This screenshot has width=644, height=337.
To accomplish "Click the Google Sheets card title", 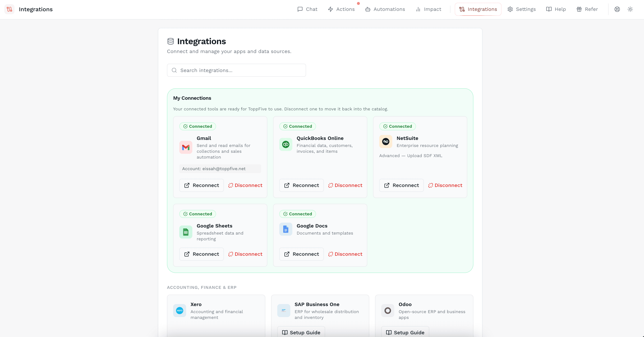I will coord(214,226).
